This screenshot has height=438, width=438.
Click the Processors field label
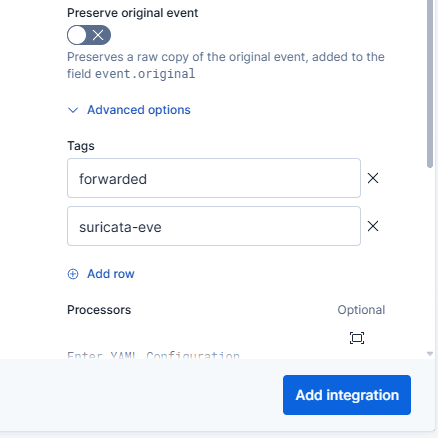[99, 310]
